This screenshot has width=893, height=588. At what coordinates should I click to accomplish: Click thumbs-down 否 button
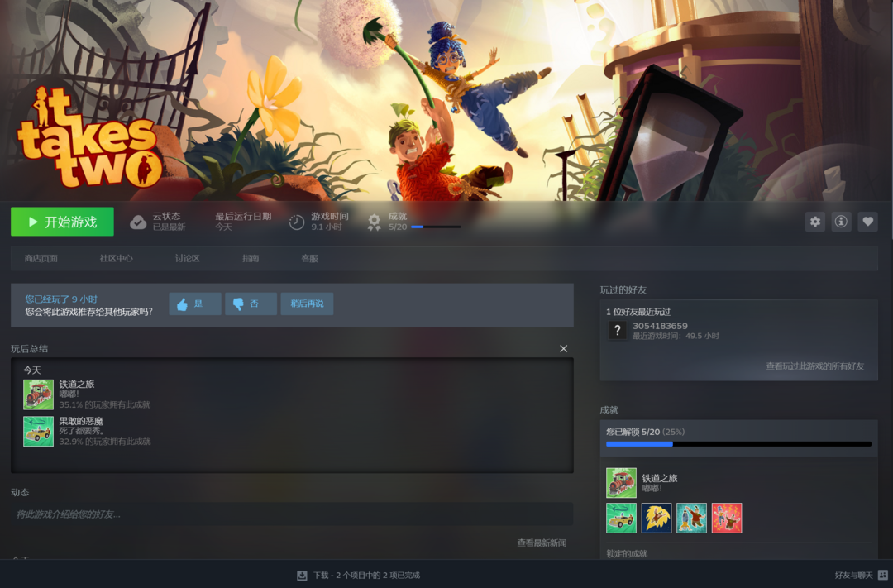point(251,304)
